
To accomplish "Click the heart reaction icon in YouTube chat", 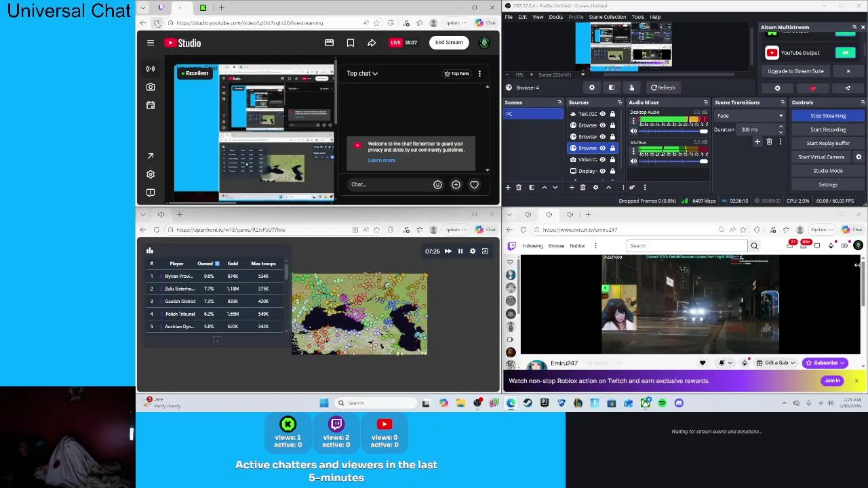I will pos(474,184).
